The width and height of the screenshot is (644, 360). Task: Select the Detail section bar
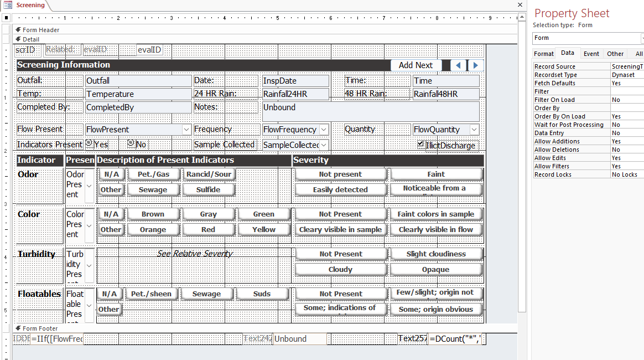pos(264,39)
